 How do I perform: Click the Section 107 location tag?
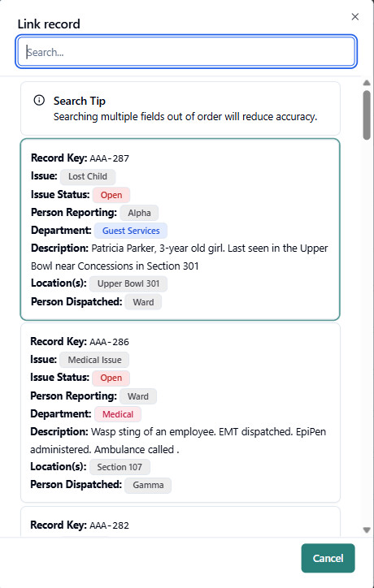120,467
